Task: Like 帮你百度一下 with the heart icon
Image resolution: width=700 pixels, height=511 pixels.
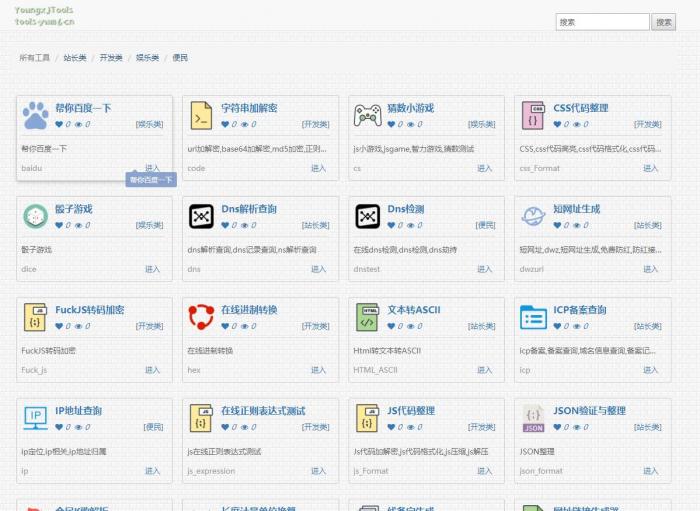Action: point(59,125)
